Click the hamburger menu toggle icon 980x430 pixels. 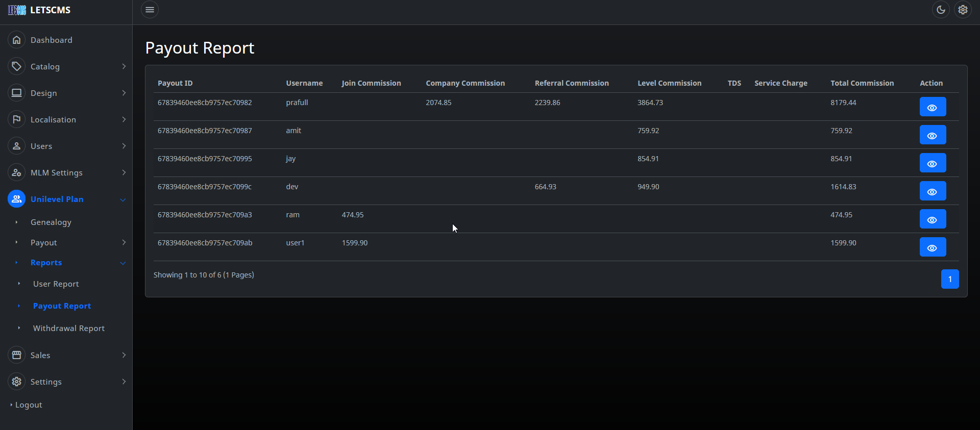click(150, 10)
